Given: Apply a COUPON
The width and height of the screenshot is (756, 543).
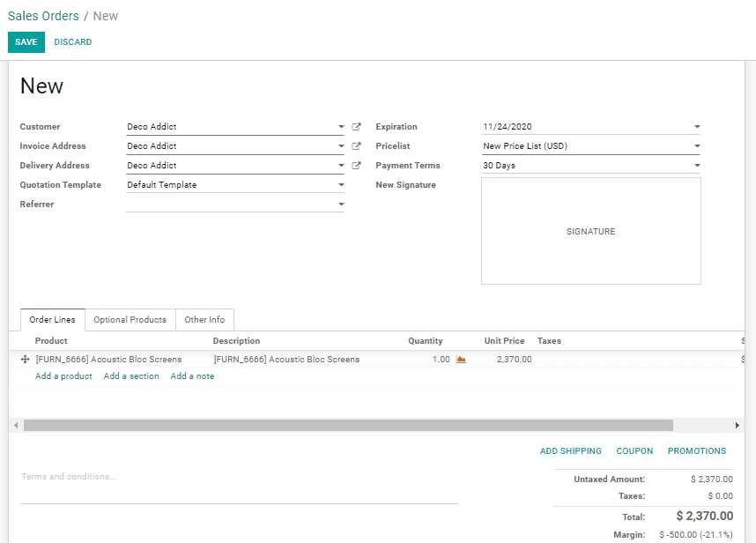Looking at the screenshot, I should tap(634, 451).
